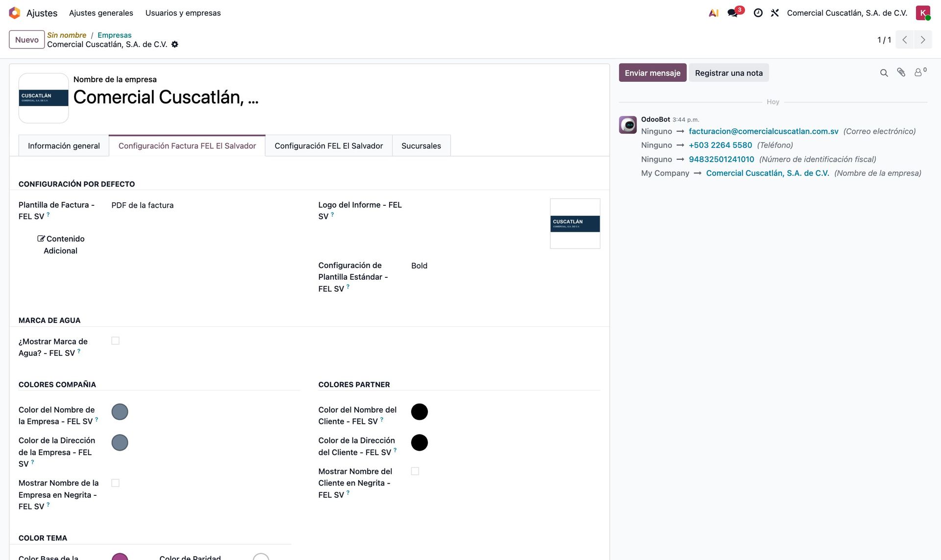Click the Ajustes app title
The image size is (941, 560).
[42, 13]
